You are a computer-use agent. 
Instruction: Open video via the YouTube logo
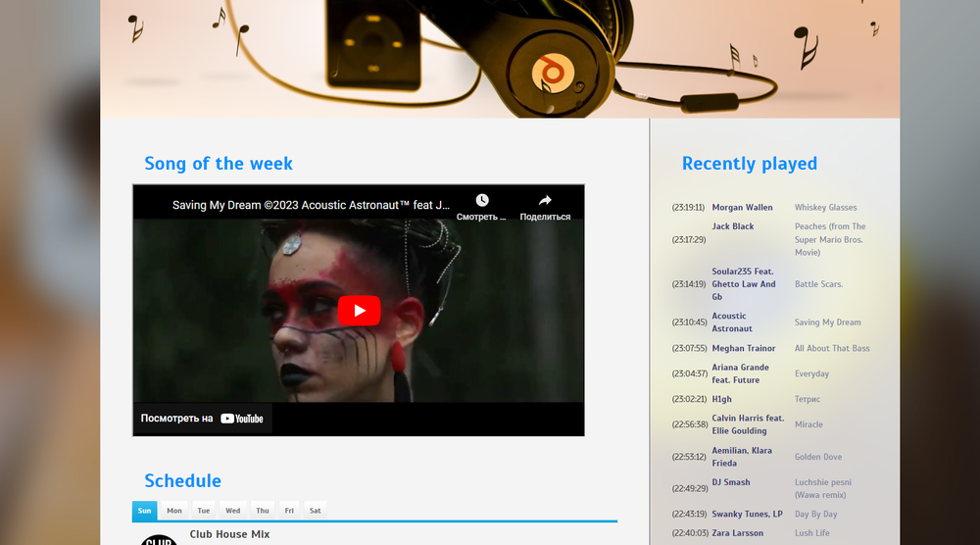click(x=242, y=419)
